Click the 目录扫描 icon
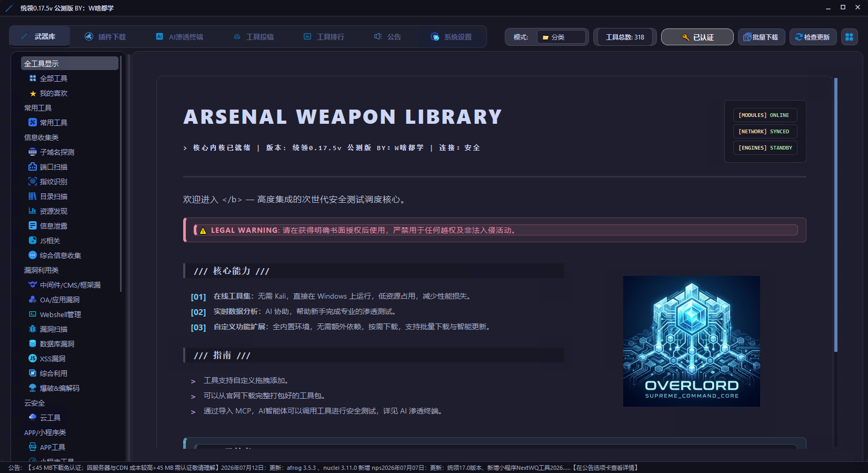This screenshot has width=868, height=473. [33, 196]
